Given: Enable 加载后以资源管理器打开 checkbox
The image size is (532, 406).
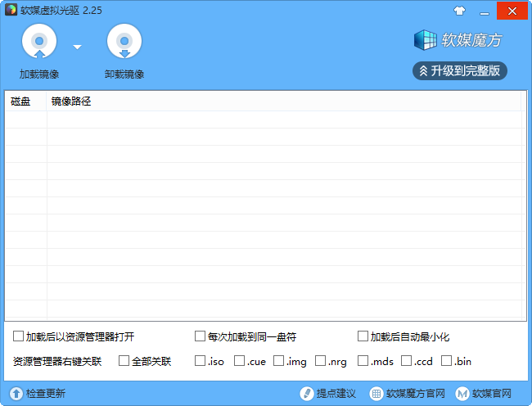Looking at the screenshot, I should [18, 336].
